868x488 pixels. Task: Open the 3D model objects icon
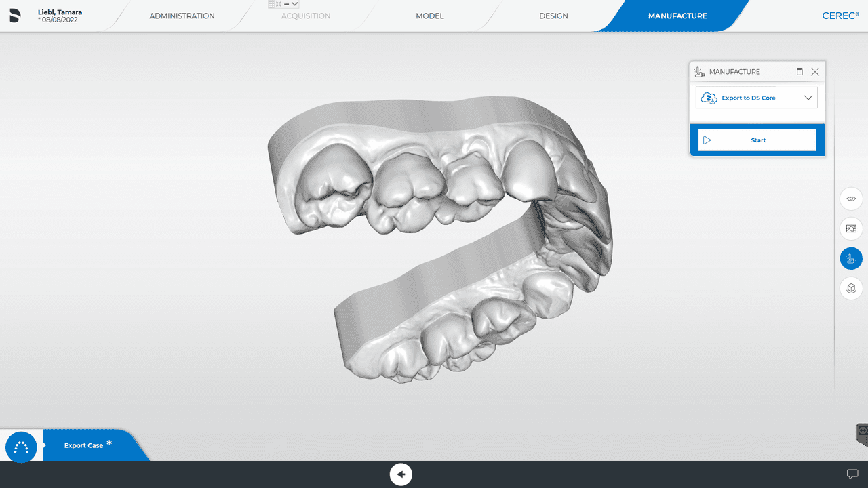pyautogui.click(x=851, y=288)
